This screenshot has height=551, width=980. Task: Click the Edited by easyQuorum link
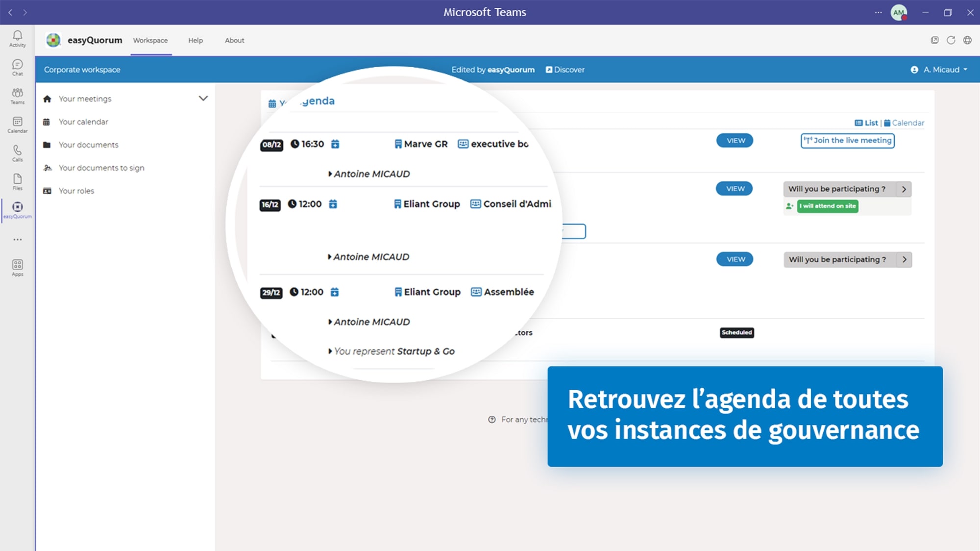click(493, 70)
